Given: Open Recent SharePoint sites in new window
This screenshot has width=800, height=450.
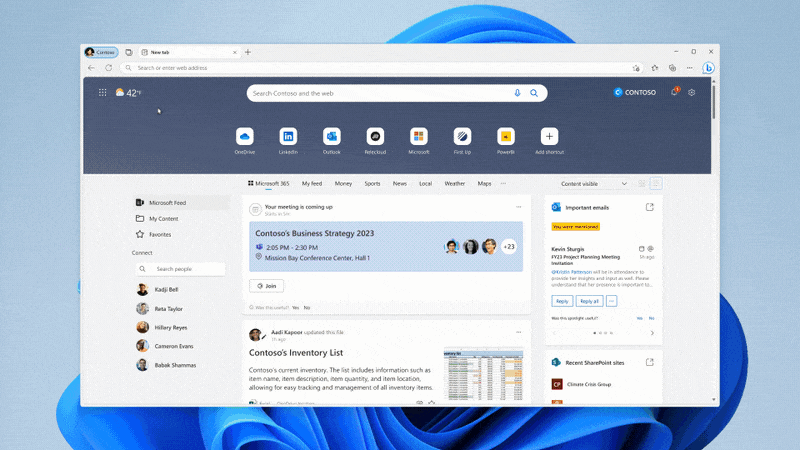Looking at the screenshot, I should pos(649,362).
